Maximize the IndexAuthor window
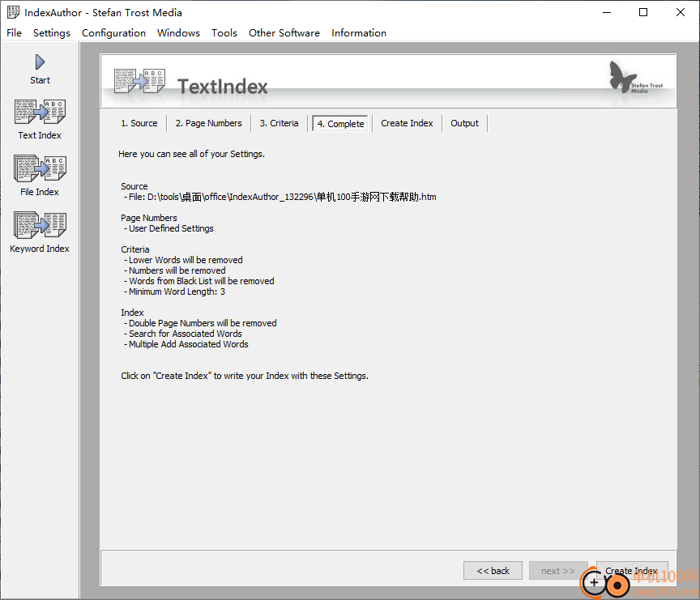The image size is (700, 600). [x=643, y=12]
